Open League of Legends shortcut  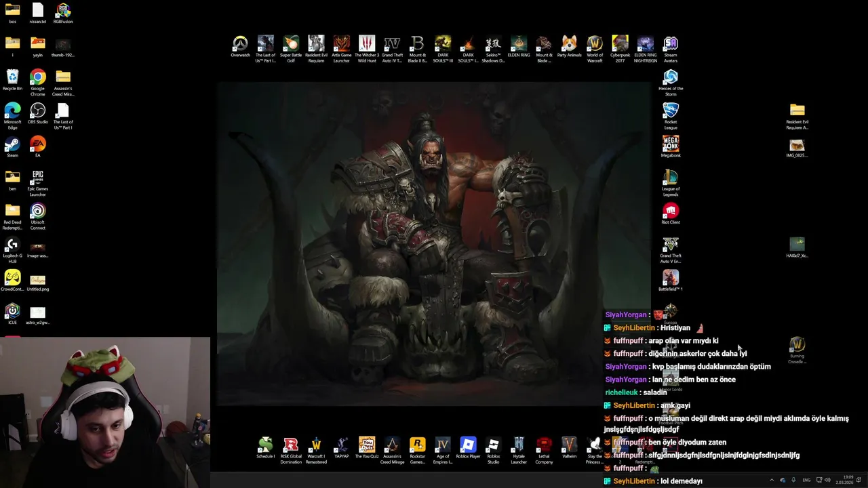(671, 183)
